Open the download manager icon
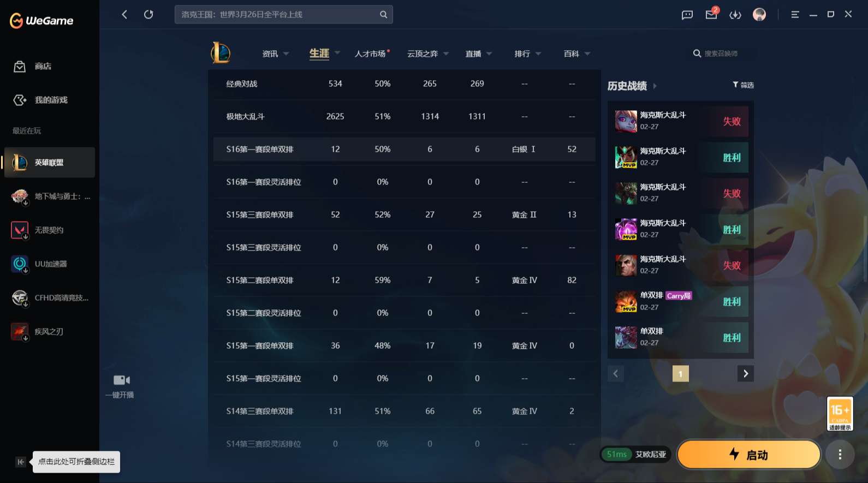The image size is (868, 483). [735, 15]
